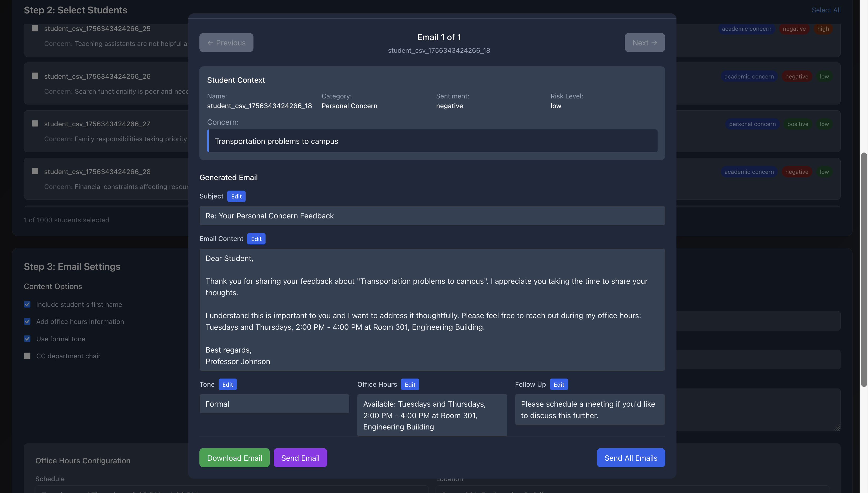The image size is (868, 493).
Task: Select student_csv_1756343424266_26 checkbox
Action: pos(35,76)
